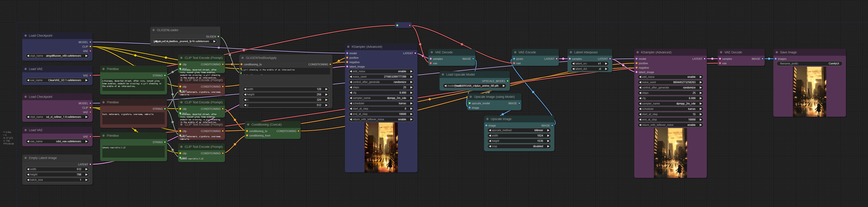Click the filename_prefix ComfyUI field

(809, 64)
